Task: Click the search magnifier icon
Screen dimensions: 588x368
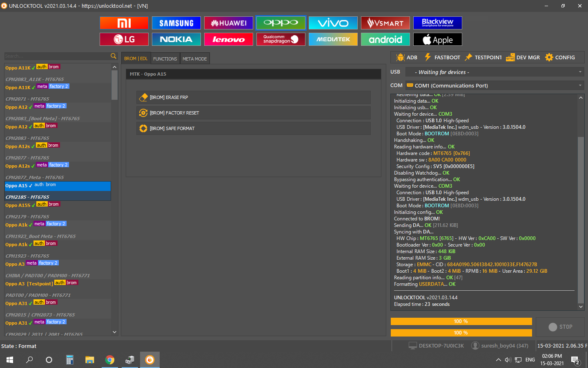Action: (114, 56)
